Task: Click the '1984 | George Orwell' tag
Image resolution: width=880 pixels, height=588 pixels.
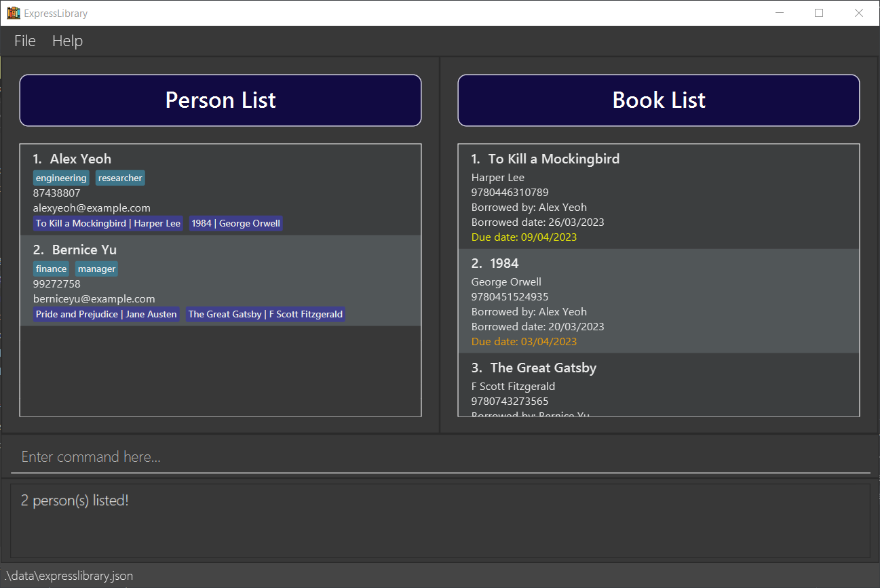Action: pyautogui.click(x=235, y=223)
